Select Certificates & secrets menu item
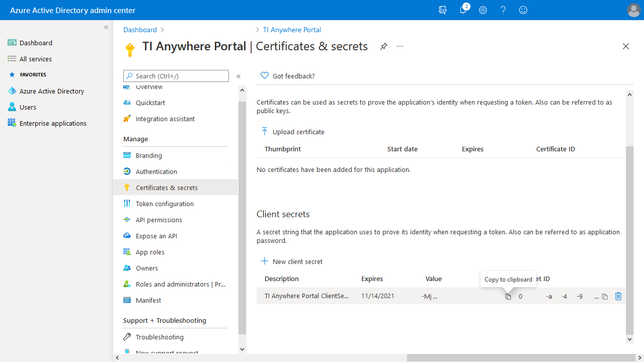 pyautogui.click(x=176, y=188)
